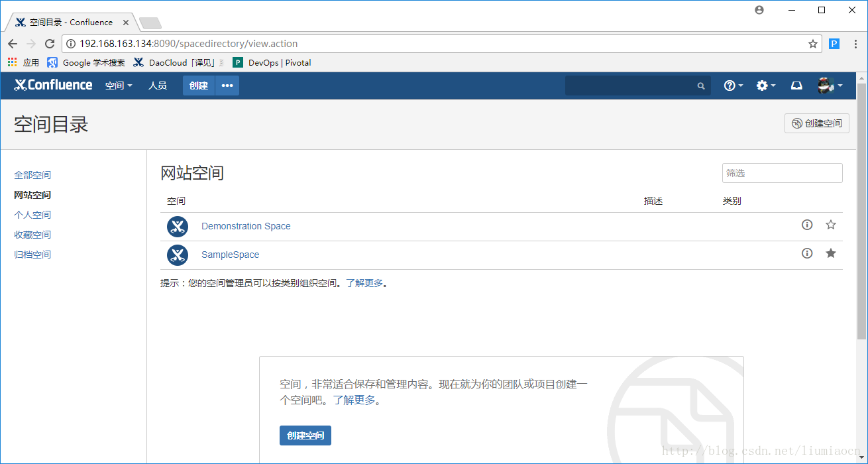
Task: Click the 描述 column header
Action: click(x=653, y=201)
